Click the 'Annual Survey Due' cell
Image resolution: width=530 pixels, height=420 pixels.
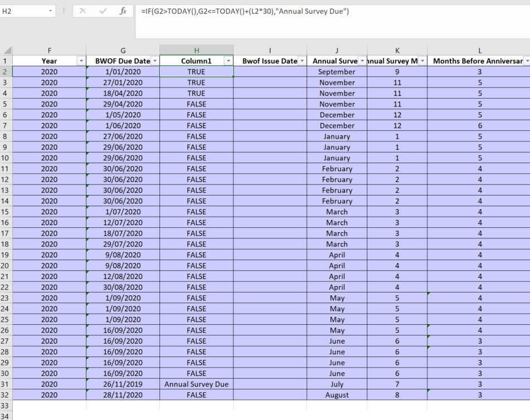pos(196,384)
